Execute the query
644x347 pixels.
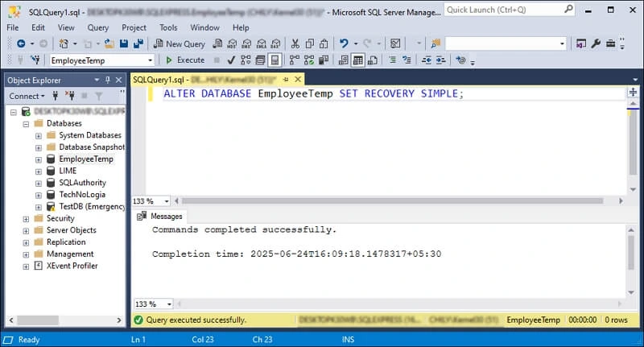coord(185,60)
